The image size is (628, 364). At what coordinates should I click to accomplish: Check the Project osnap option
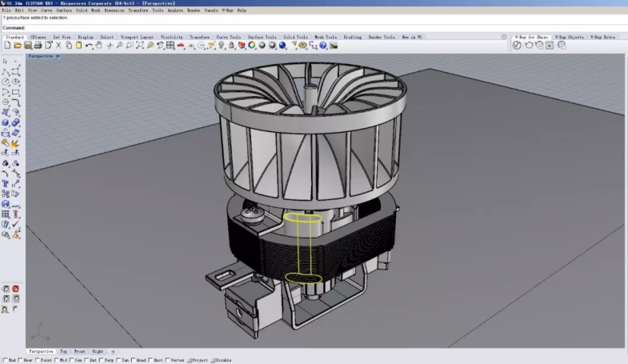pyautogui.click(x=190, y=360)
